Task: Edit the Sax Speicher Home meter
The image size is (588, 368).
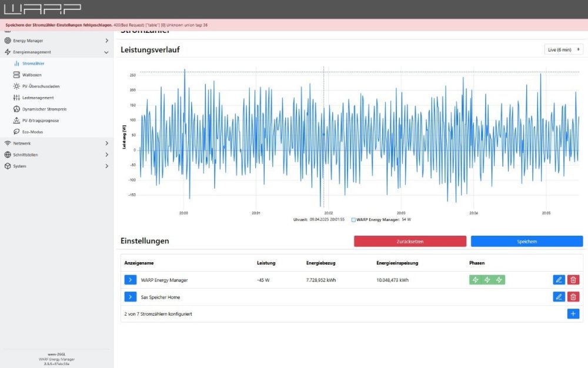Action: click(x=559, y=297)
